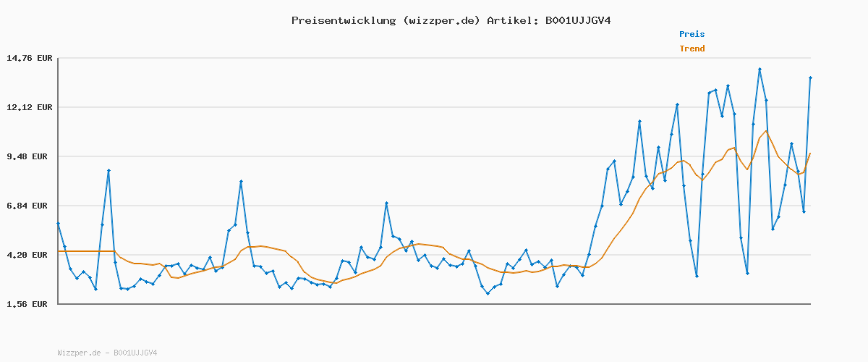The height and width of the screenshot is (362, 868).
Task: Click the article number in the chart title
Action: [x=577, y=20]
